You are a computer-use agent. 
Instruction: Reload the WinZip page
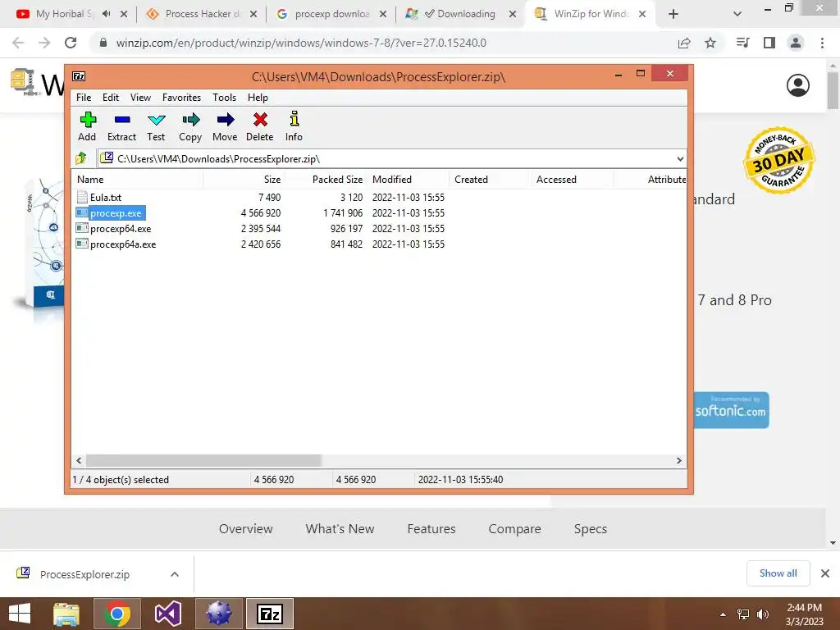click(x=71, y=43)
